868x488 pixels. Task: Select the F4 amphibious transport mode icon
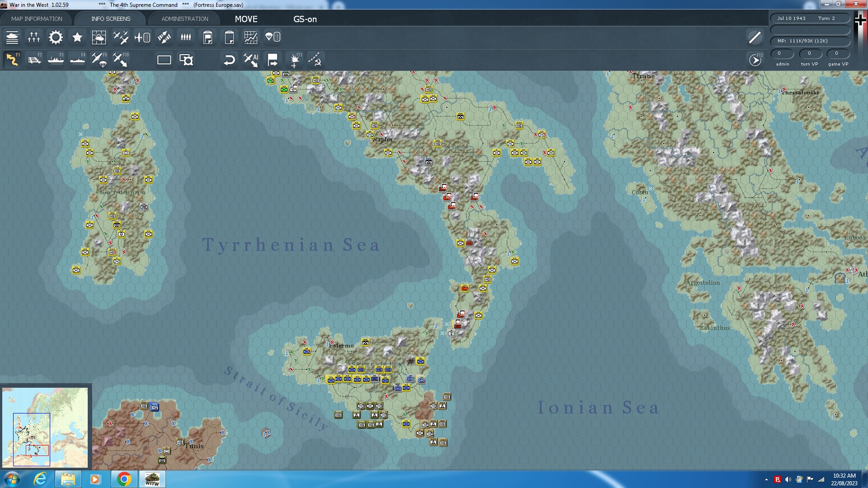[77, 60]
